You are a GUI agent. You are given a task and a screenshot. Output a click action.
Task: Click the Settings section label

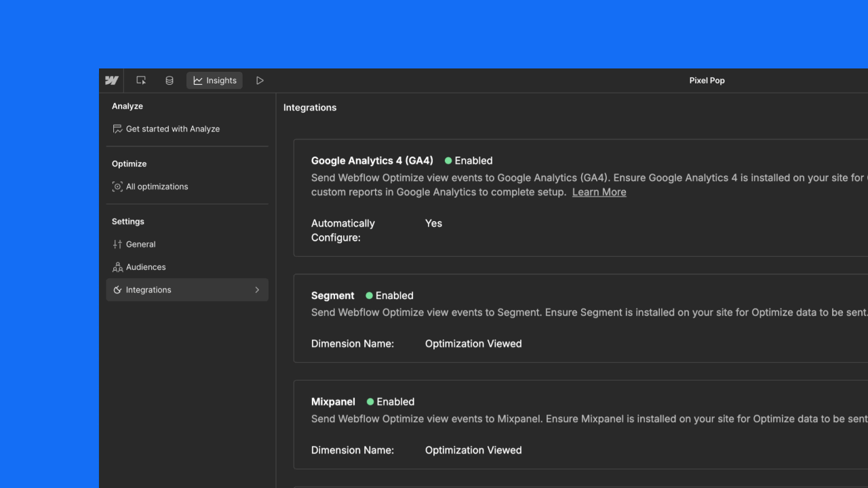pyautogui.click(x=128, y=222)
